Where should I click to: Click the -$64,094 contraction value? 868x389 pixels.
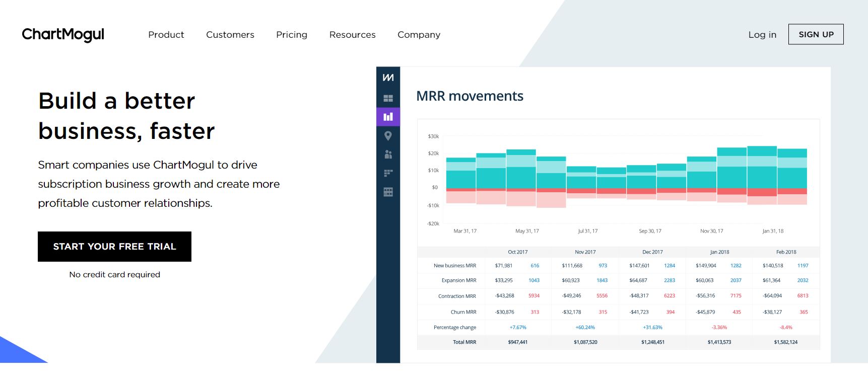point(772,296)
